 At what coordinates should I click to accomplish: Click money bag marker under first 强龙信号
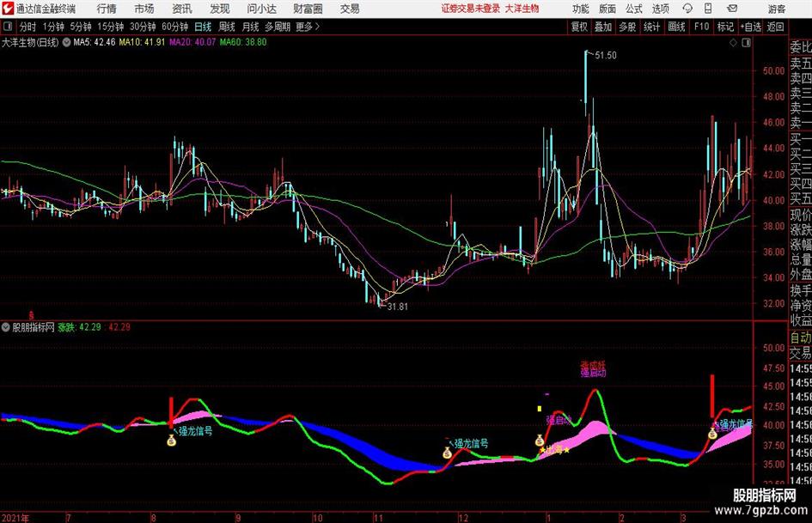171,441
